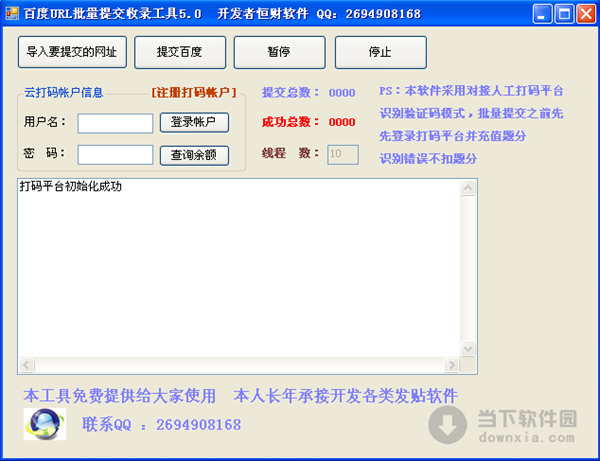The image size is (600, 461).
Task: Close the window
Action: tap(586, 14)
